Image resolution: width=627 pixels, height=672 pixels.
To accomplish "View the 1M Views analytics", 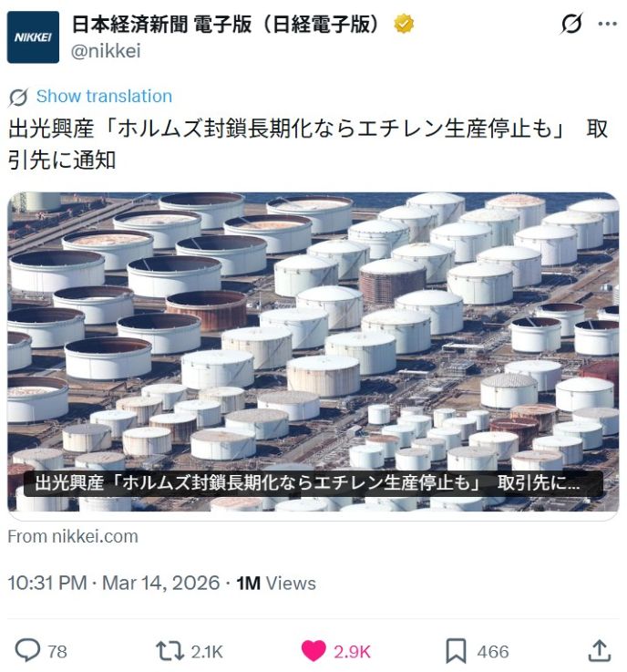I will pos(276,584).
